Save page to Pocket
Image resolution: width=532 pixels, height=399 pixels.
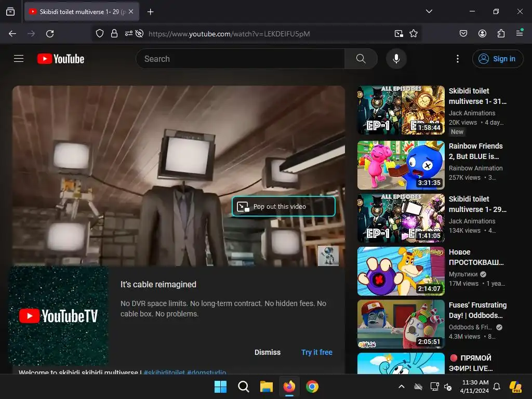463,34
